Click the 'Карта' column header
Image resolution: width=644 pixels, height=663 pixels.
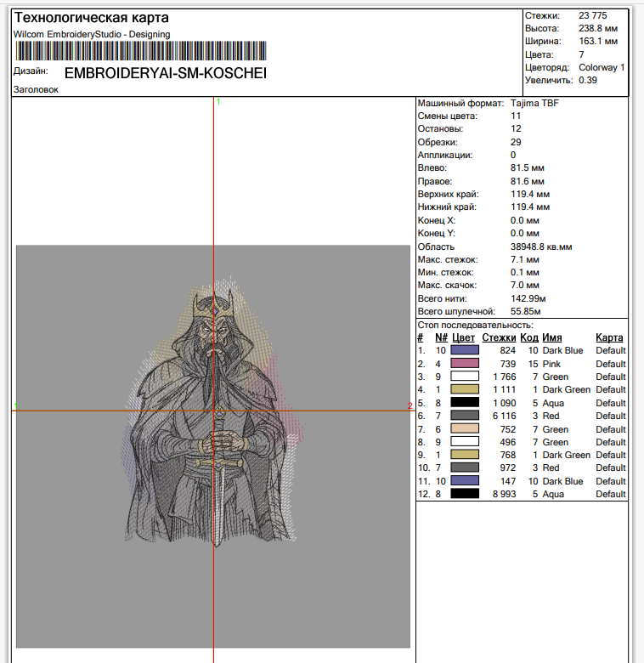pos(609,337)
